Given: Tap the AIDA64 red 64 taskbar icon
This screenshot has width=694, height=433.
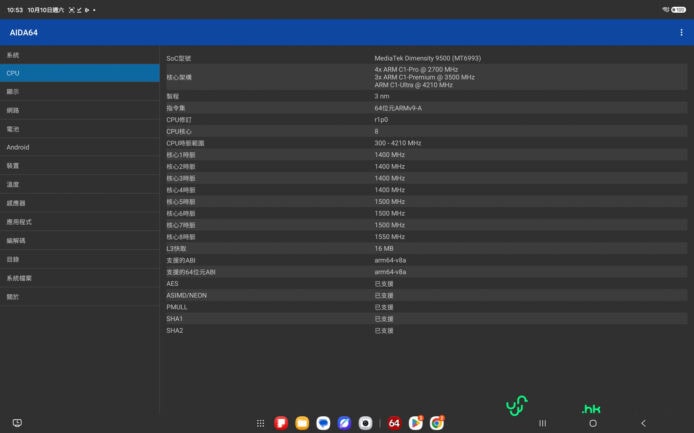Looking at the screenshot, I should point(394,423).
